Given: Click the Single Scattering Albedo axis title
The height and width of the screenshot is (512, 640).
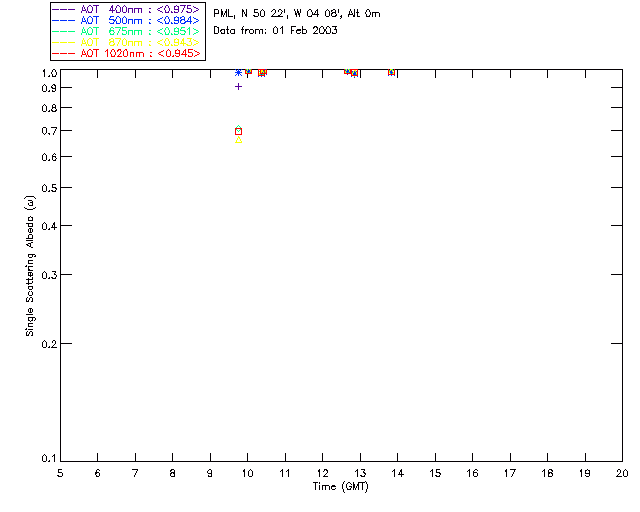Looking at the screenshot, I should 30,266.
